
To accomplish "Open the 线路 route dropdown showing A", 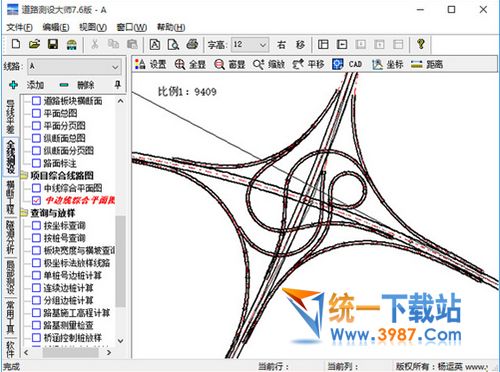I will coord(75,67).
